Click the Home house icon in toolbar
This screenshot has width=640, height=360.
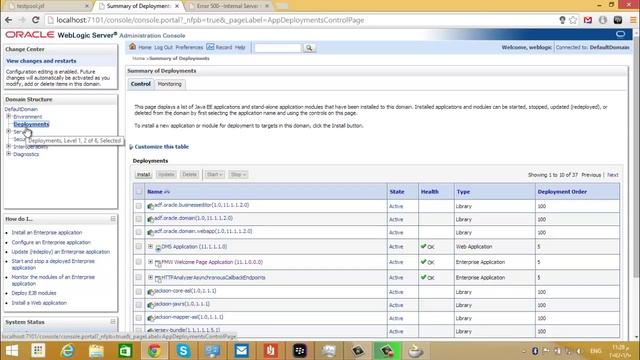(132, 47)
